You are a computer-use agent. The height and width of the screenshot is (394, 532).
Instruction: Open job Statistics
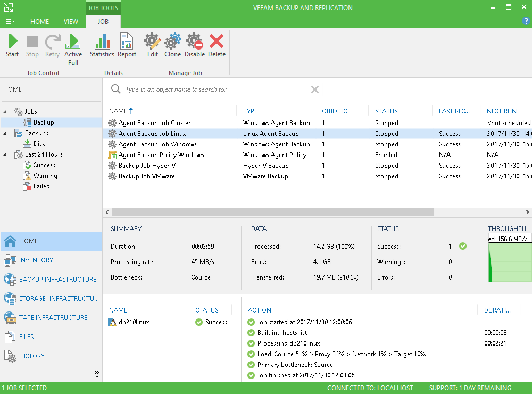tap(102, 45)
